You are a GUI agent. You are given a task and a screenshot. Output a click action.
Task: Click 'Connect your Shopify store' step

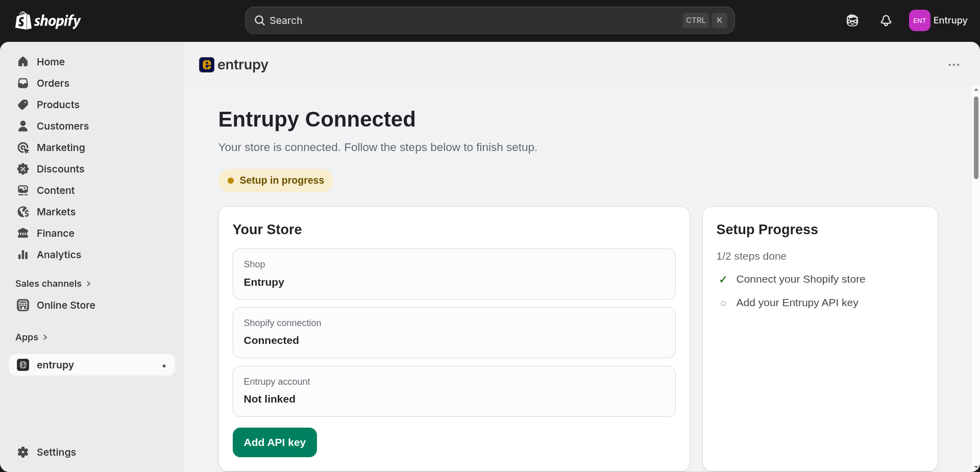[x=800, y=279]
